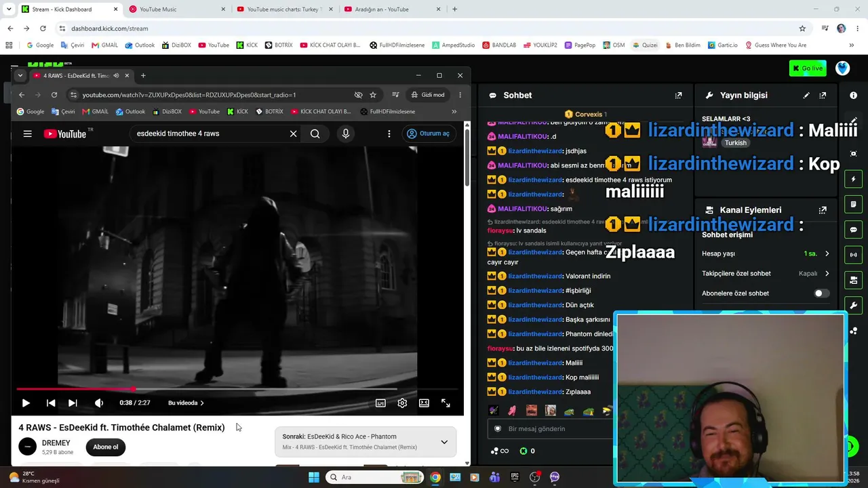
Task: Subscribe with the 'Abone ol' button
Action: click(x=106, y=447)
